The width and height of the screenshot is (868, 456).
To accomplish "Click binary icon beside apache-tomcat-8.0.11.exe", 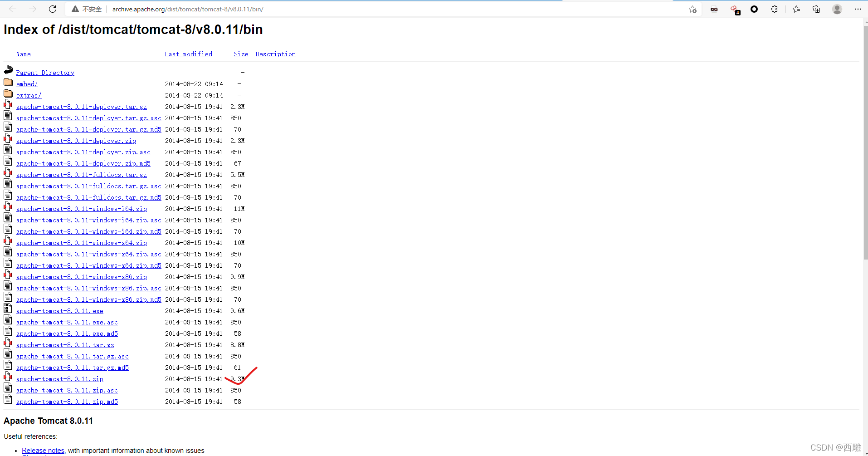I will coord(8,309).
